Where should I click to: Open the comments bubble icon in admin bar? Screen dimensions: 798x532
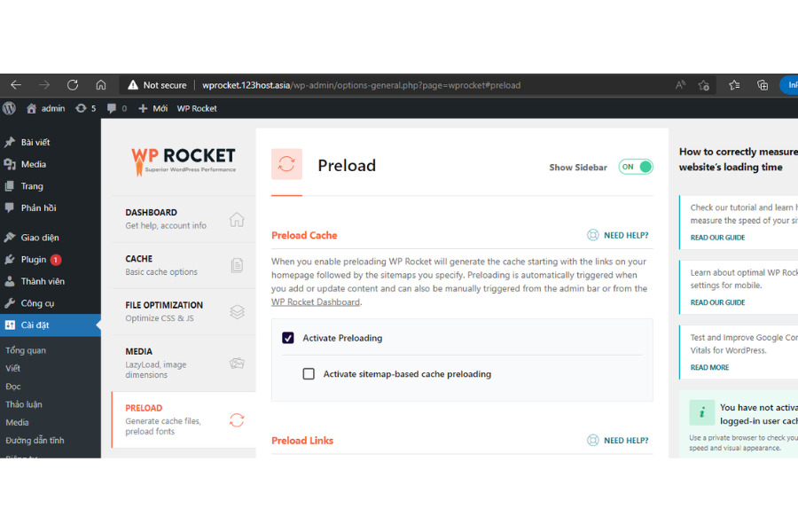pos(114,107)
